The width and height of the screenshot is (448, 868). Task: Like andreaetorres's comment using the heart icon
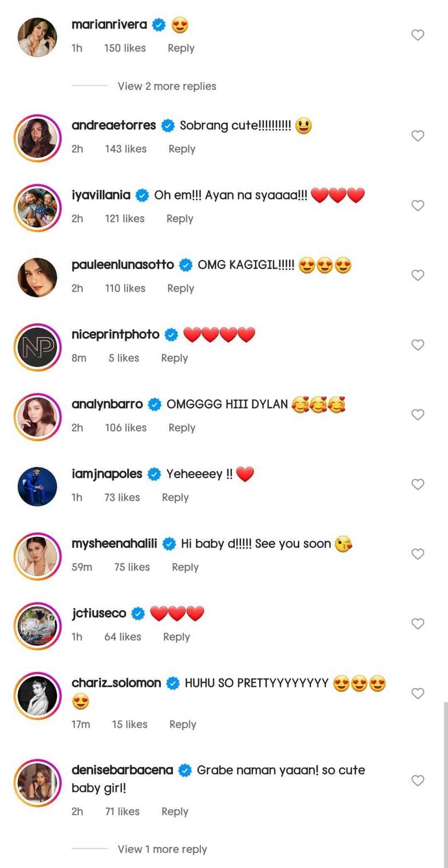pyautogui.click(x=418, y=136)
